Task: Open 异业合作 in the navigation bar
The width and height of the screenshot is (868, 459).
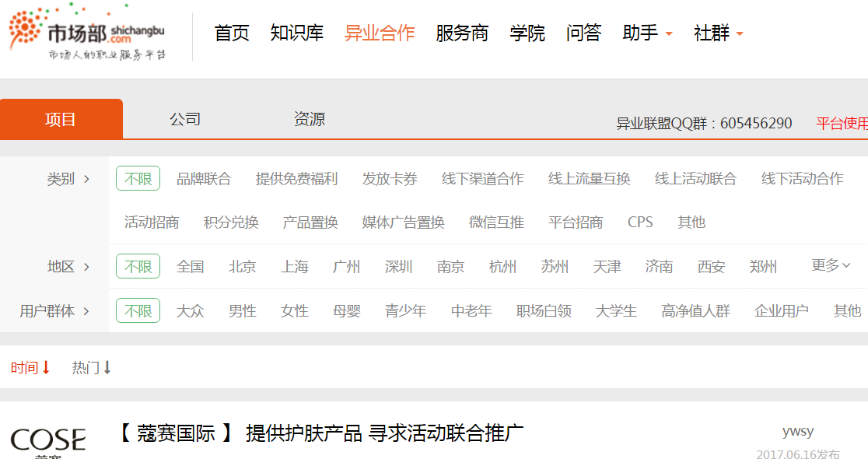Action: point(380,33)
